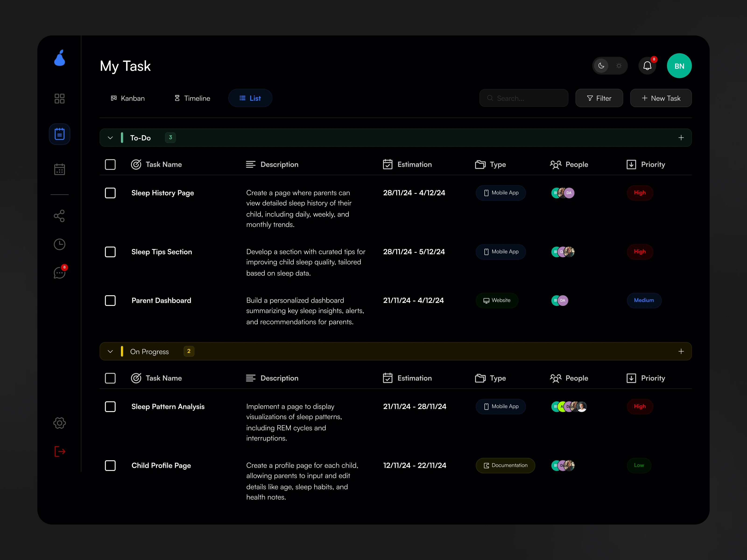
Task: Click the Filter button
Action: pyautogui.click(x=599, y=98)
